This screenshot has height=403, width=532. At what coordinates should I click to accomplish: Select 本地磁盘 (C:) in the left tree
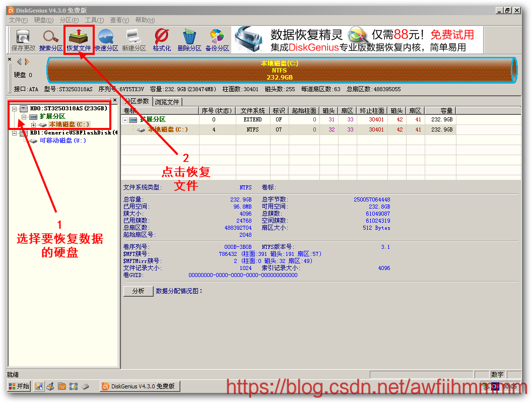pos(69,124)
